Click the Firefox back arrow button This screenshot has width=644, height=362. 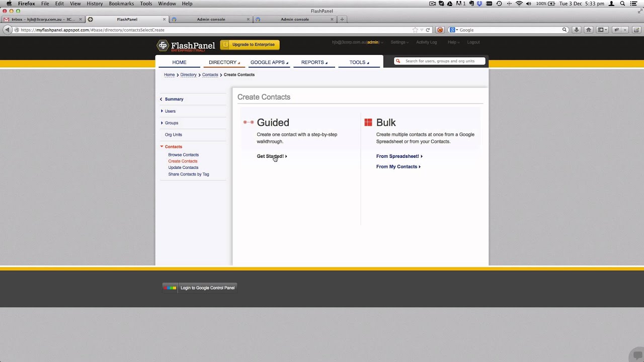coord(7,30)
